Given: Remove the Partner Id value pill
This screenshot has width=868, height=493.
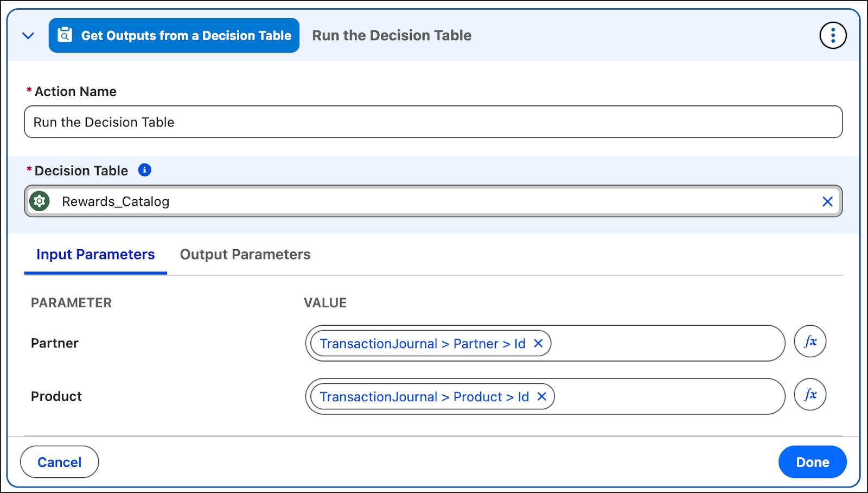Looking at the screenshot, I should tap(538, 344).
